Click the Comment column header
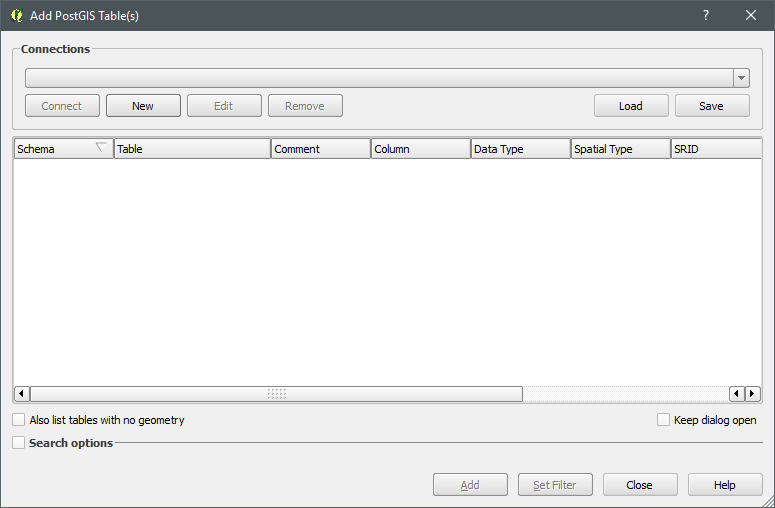Screen dimensions: 775x508 tap(321, 149)
